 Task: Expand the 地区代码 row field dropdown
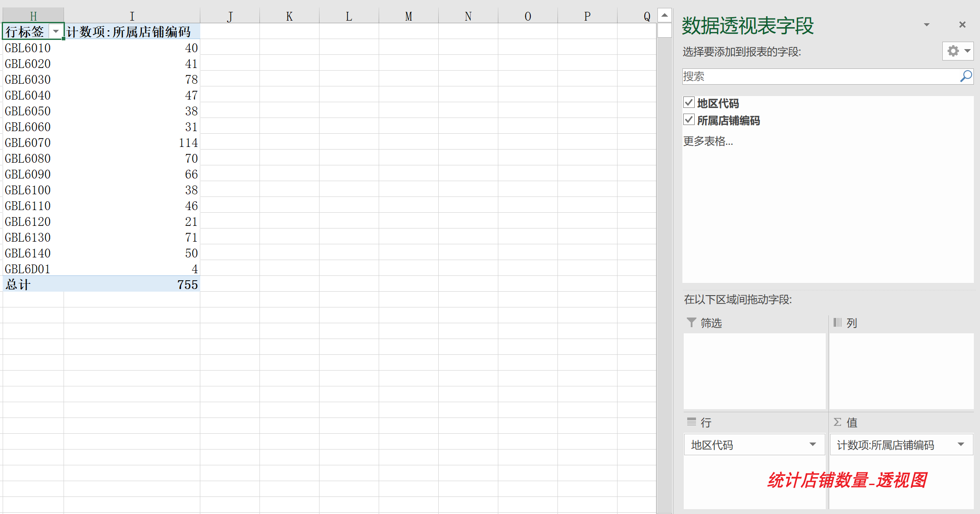[x=813, y=445]
